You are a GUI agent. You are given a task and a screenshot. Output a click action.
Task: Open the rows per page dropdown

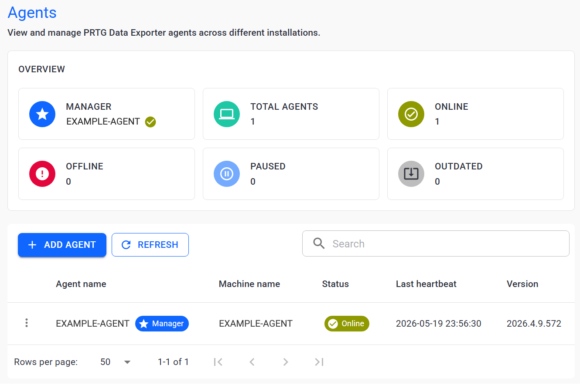(x=116, y=362)
